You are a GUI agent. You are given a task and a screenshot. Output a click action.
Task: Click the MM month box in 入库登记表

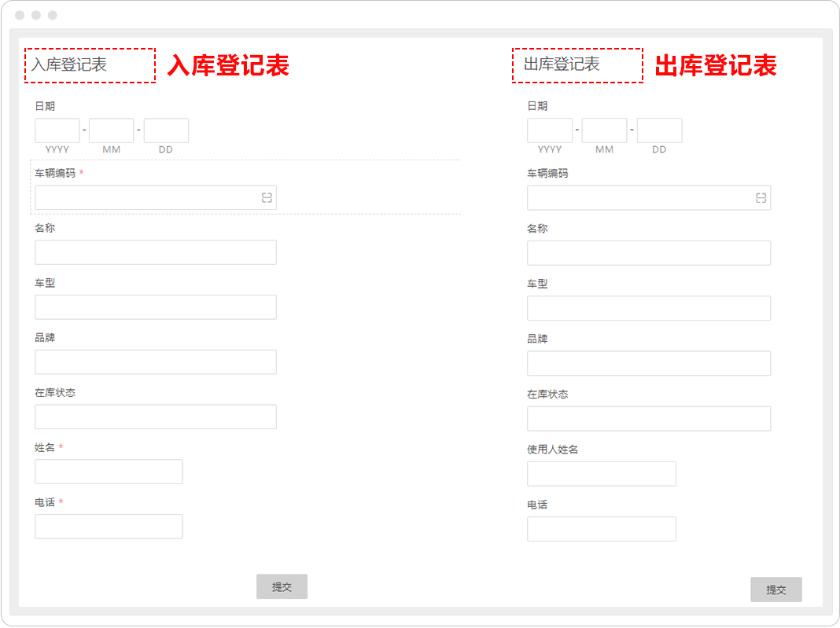pyautogui.click(x=112, y=130)
